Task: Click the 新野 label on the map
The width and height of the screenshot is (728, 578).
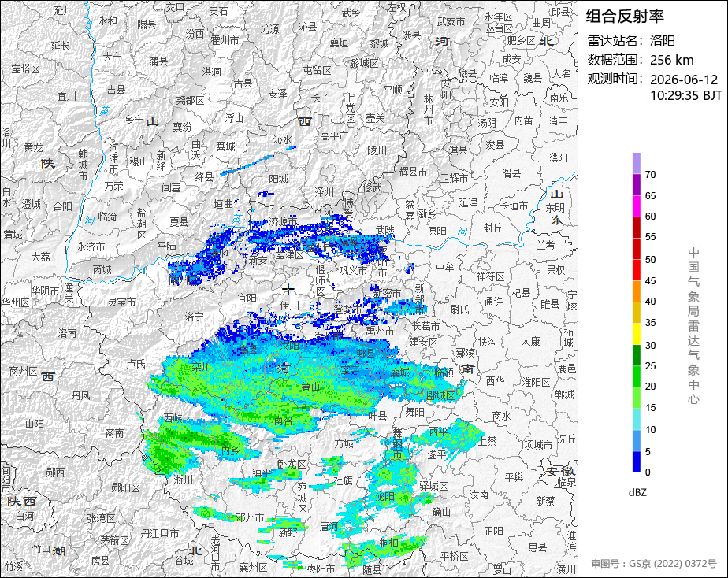Action: coord(288,532)
